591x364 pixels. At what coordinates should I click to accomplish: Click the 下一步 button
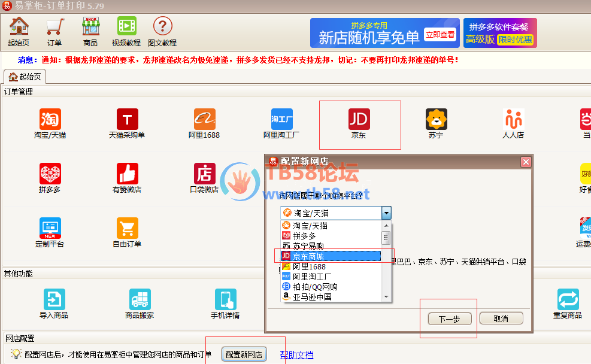450,319
